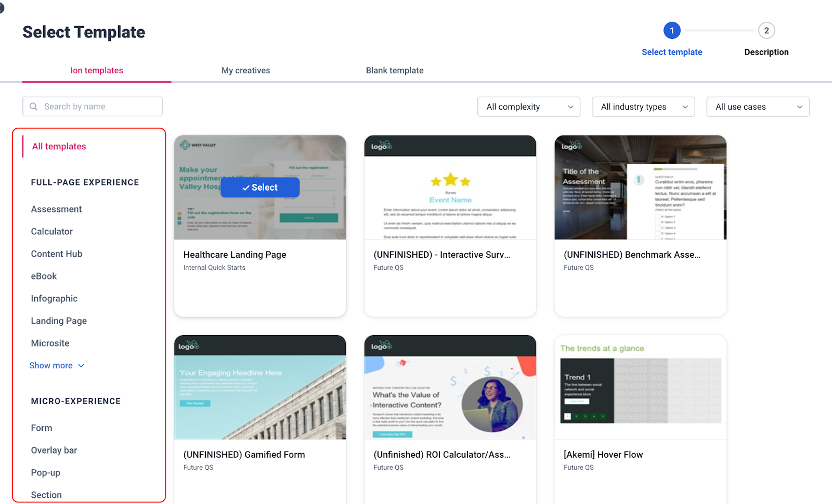
Task: Expand Show more categories
Action: 57,365
